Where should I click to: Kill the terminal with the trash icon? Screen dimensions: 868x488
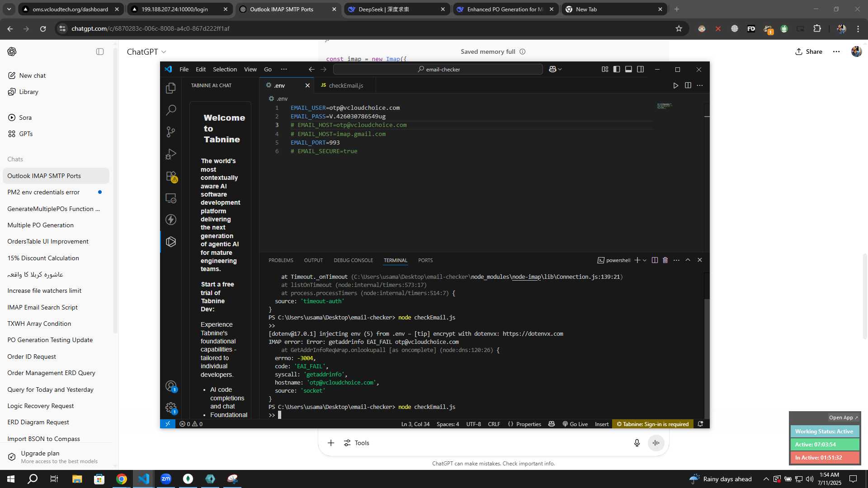click(x=665, y=260)
